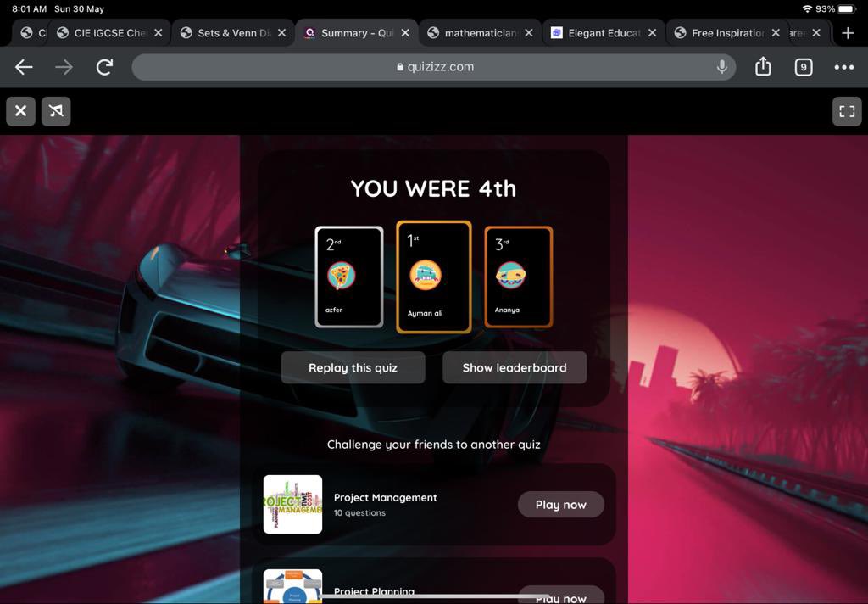Select azfer's 2nd place card
This screenshot has width=868, height=604.
pos(349,277)
